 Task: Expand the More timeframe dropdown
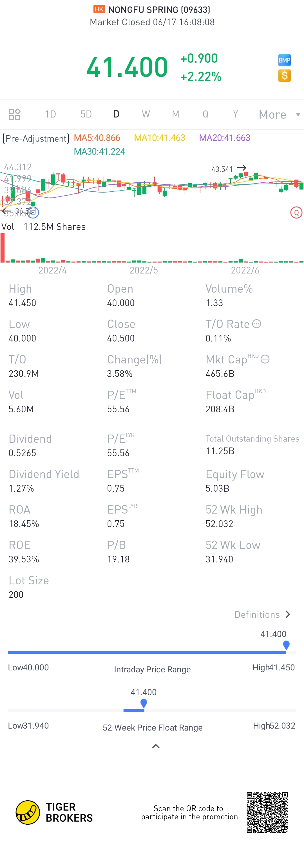[x=279, y=115]
